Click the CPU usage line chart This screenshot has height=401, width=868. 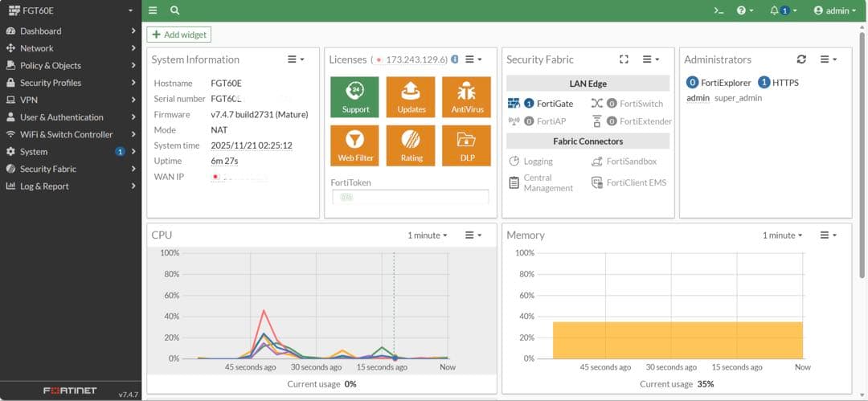click(x=316, y=305)
